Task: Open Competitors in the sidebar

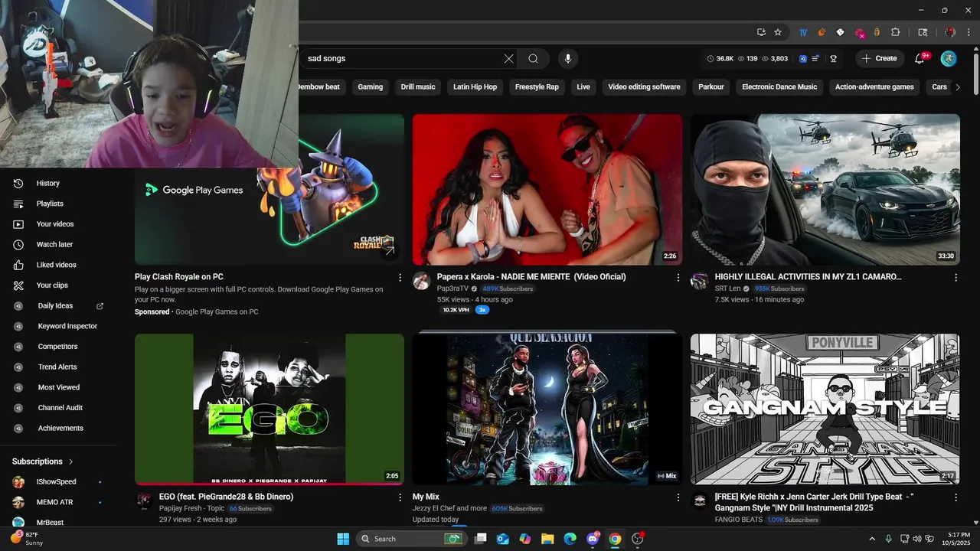Action: 57,347
